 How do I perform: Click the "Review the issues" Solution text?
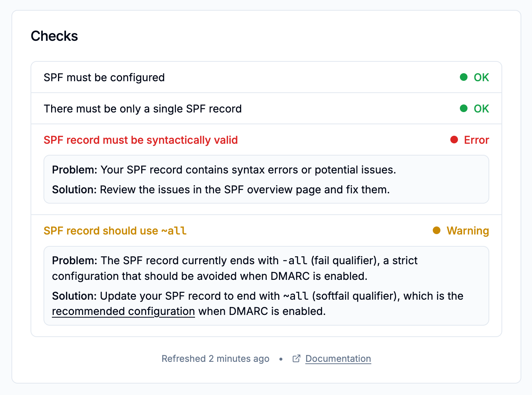pyautogui.click(x=244, y=189)
